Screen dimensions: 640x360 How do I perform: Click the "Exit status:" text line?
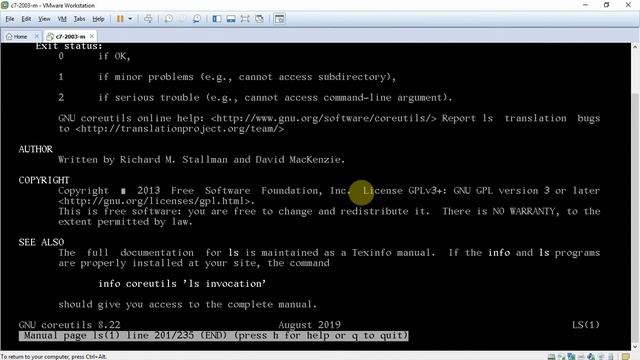(69, 46)
